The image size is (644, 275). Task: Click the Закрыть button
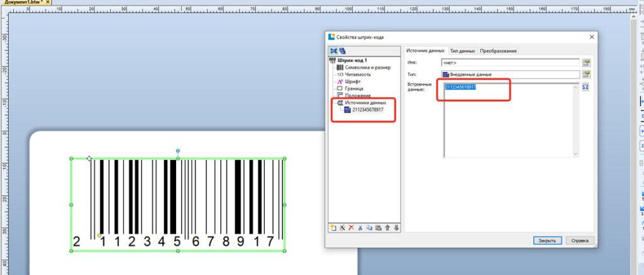[547, 240]
